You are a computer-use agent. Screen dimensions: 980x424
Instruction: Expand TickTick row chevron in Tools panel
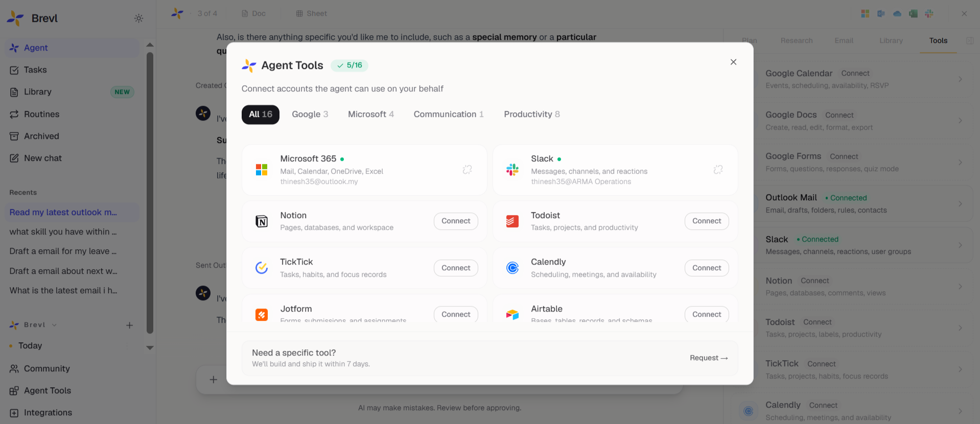[x=960, y=369]
